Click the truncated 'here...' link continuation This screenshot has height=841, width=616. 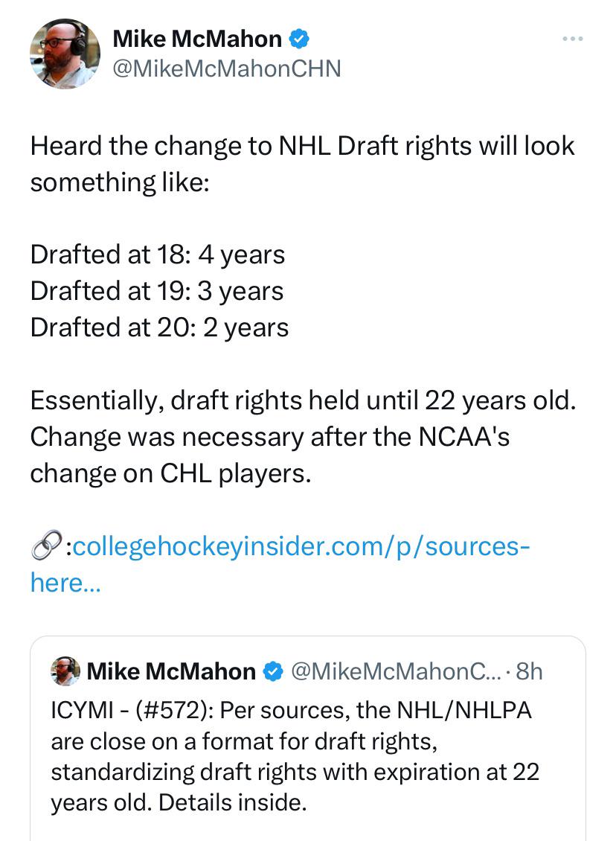[x=65, y=583]
